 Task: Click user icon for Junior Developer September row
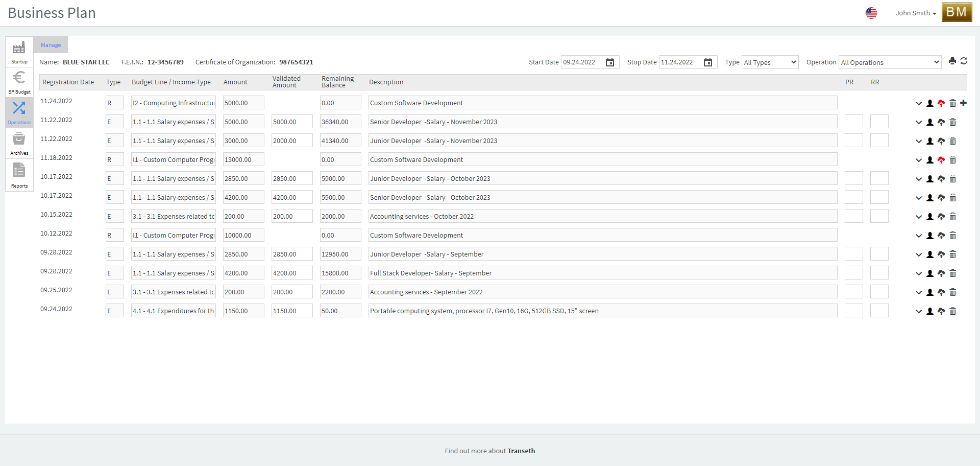[x=930, y=254]
